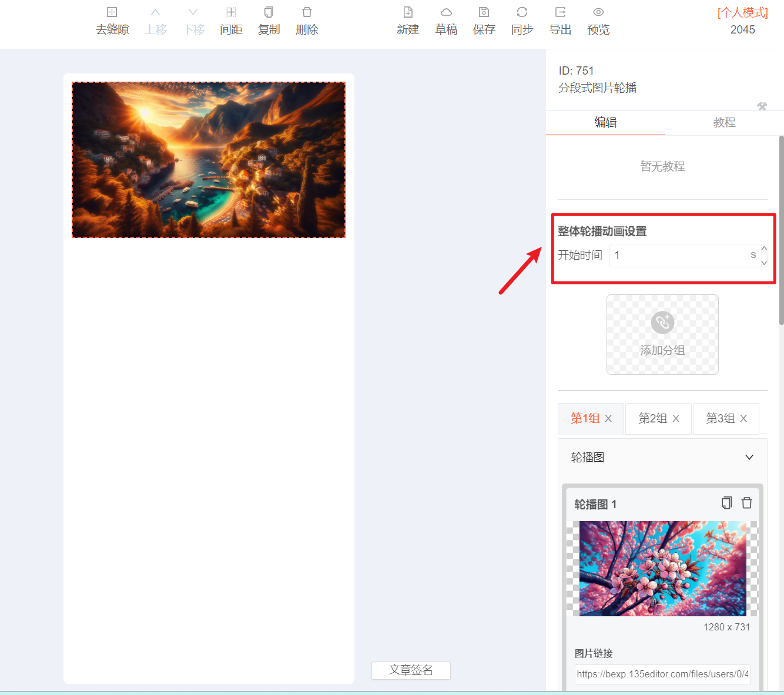The width and height of the screenshot is (784, 695).
Task: Click the ID: 751 label
Action: pyautogui.click(x=576, y=70)
